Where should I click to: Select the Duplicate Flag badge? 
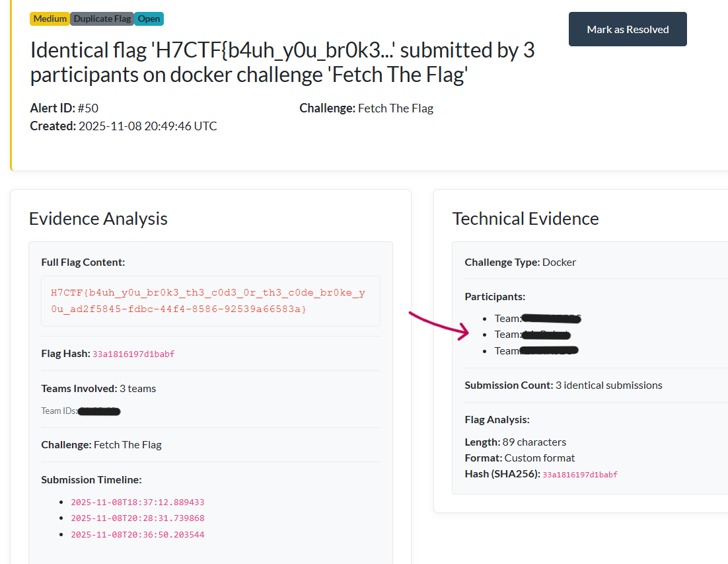[x=102, y=19]
